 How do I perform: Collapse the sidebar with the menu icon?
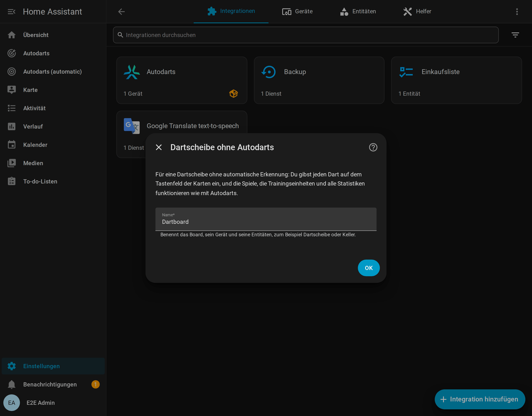click(x=11, y=11)
